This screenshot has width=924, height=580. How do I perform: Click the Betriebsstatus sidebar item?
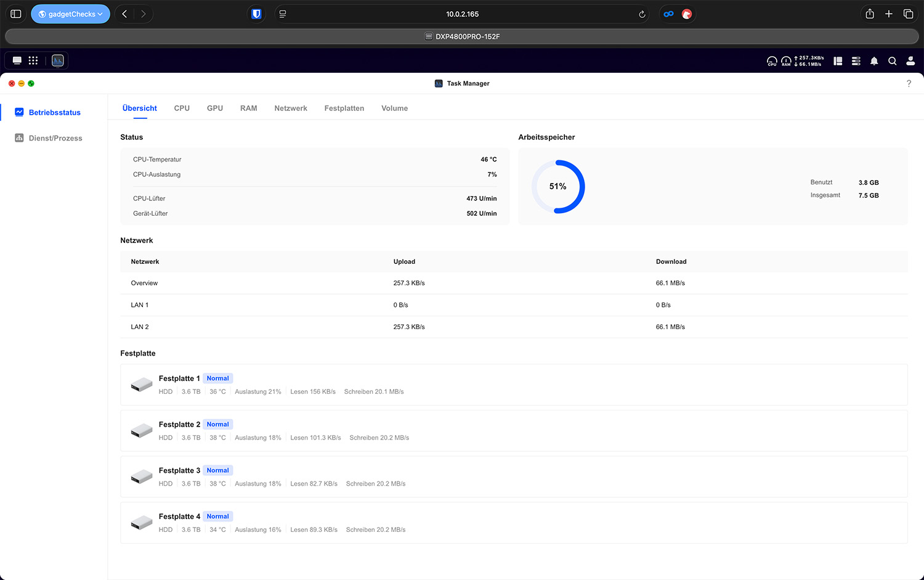point(54,113)
